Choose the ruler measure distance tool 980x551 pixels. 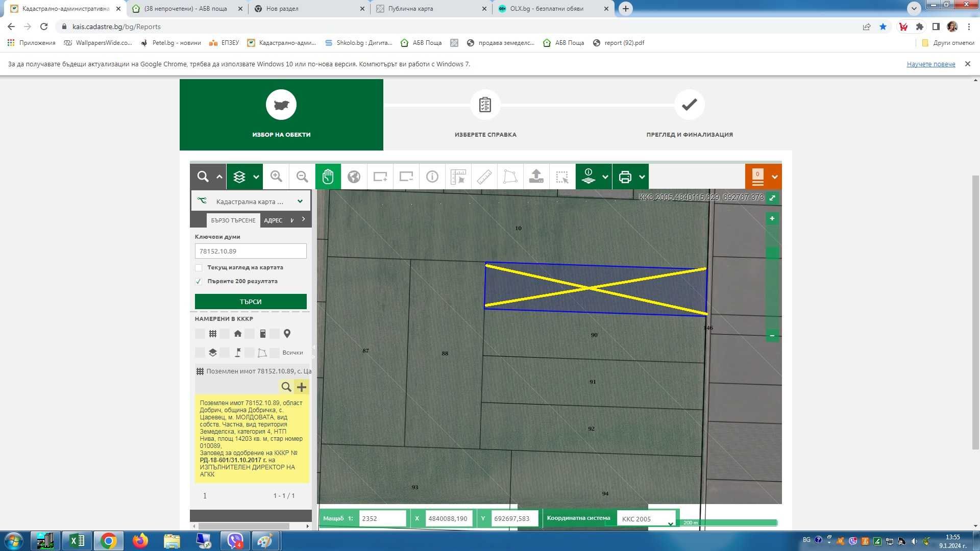[x=484, y=177]
